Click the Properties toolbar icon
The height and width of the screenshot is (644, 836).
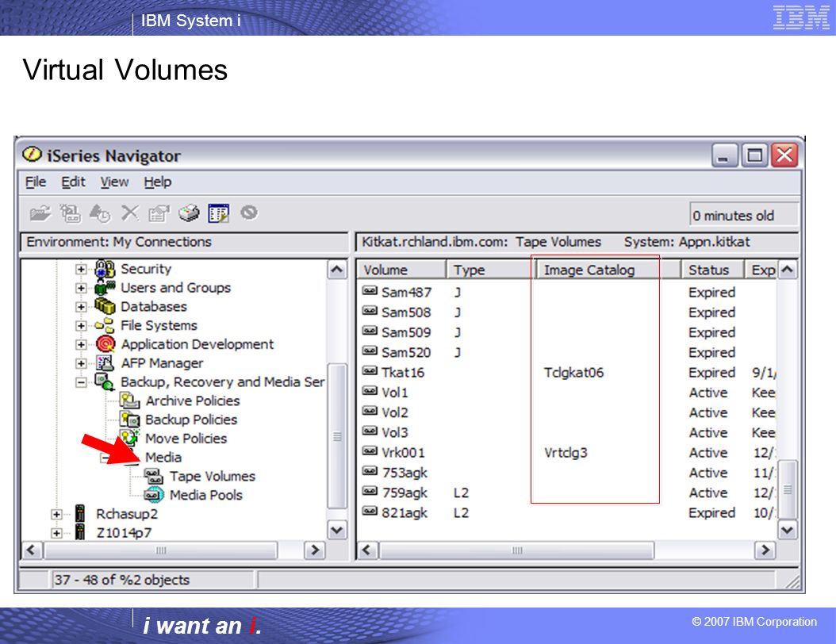pyautogui.click(x=159, y=213)
